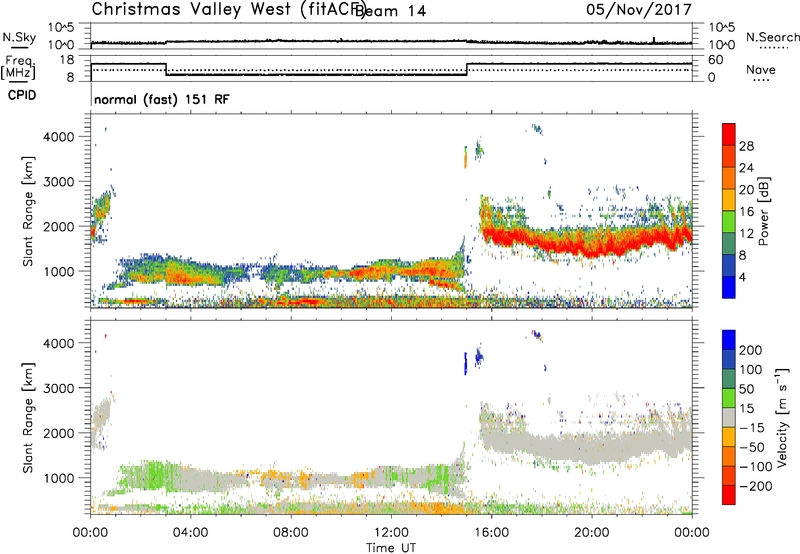800x554 pixels.
Task: Pick the blue bottom segment of Power color bar
Action: [729, 287]
